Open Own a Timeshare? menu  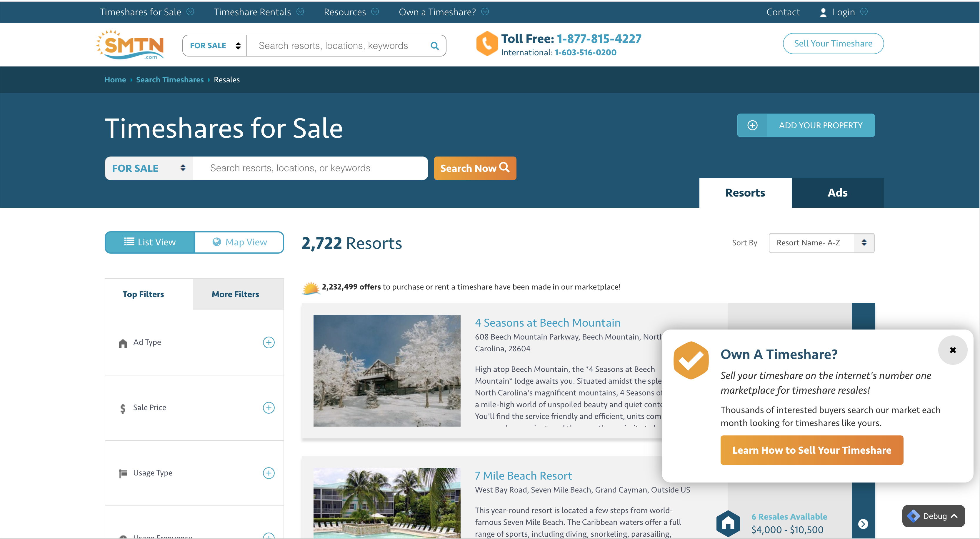[x=444, y=12]
